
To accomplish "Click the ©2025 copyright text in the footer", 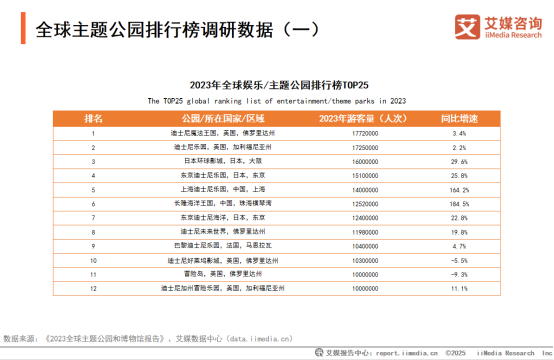I will pos(455,353).
